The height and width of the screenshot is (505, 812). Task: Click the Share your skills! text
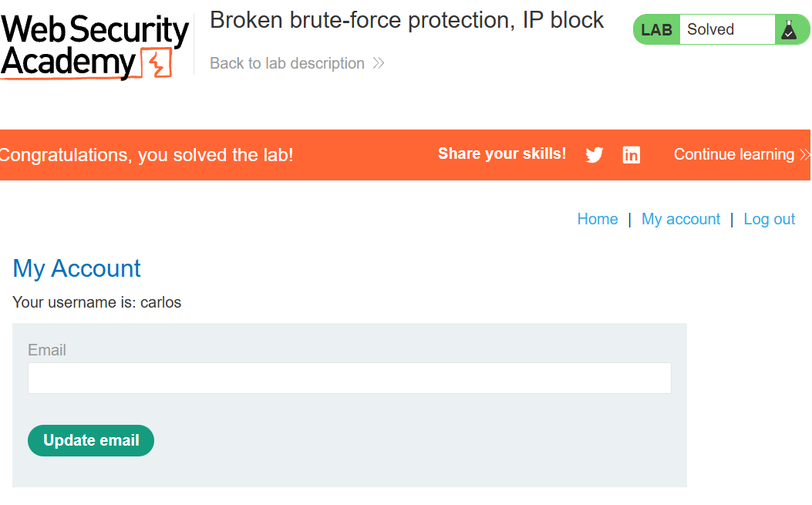pos(502,154)
